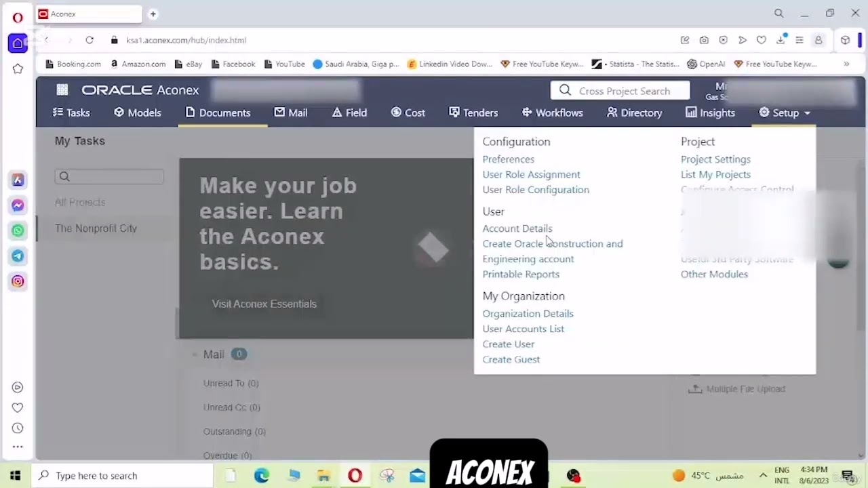The height and width of the screenshot is (488, 868).
Task: Select The Nonprofit City project
Action: pyautogui.click(x=96, y=228)
